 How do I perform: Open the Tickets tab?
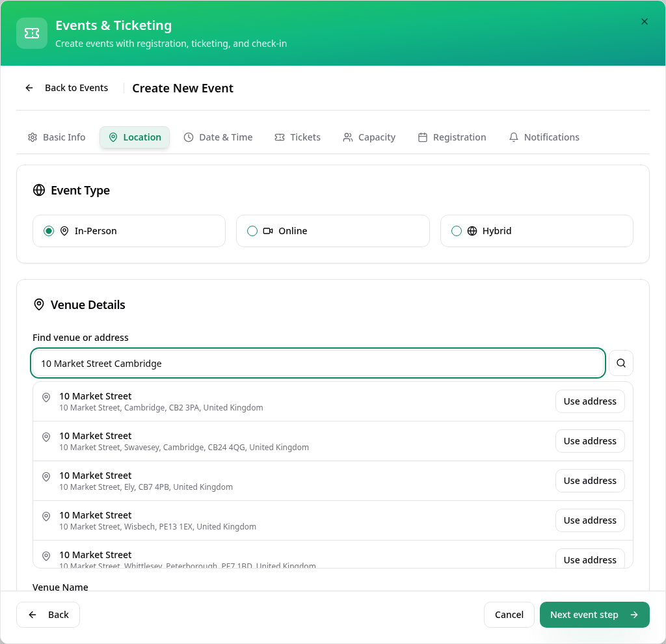click(x=297, y=137)
